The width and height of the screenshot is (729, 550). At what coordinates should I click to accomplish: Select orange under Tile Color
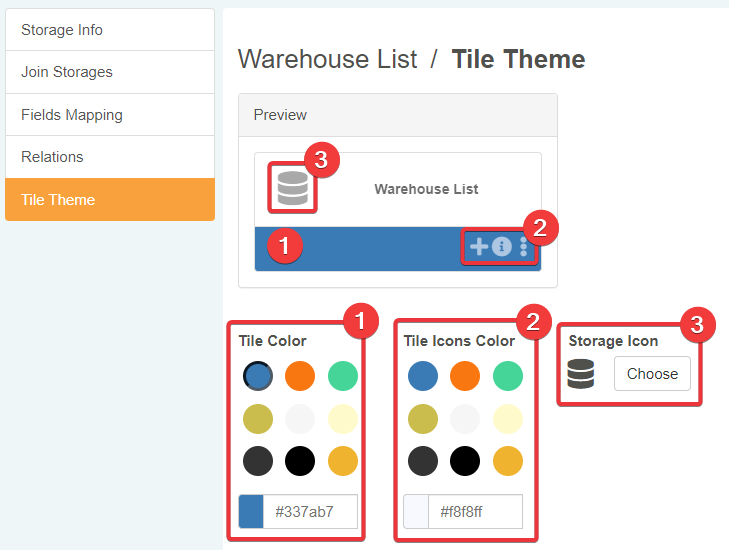pyautogui.click(x=300, y=376)
